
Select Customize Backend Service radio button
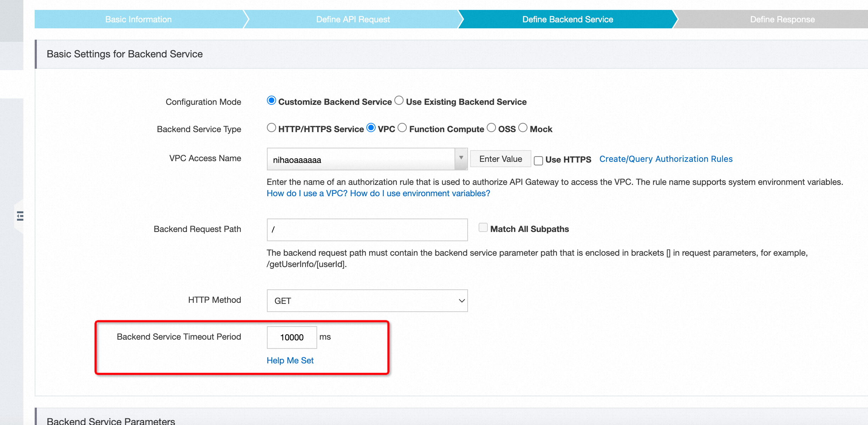click(272, 101)
